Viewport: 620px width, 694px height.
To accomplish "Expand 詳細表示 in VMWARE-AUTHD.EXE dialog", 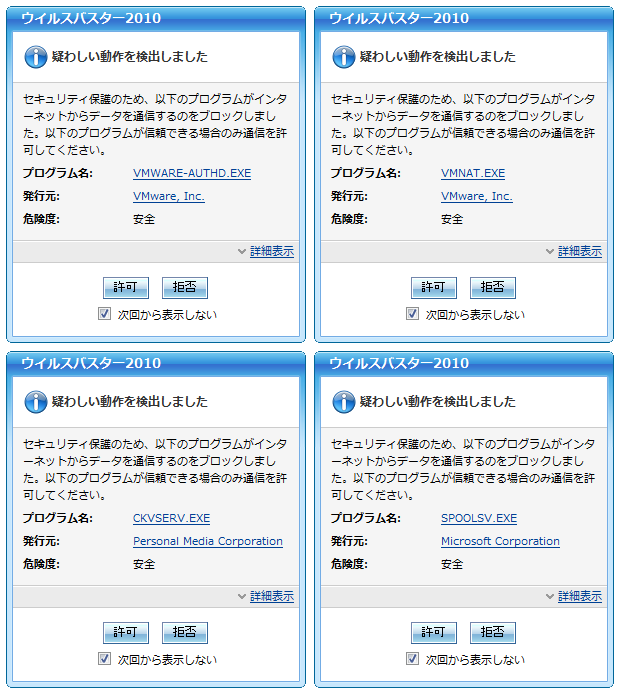I will (271, 251).
